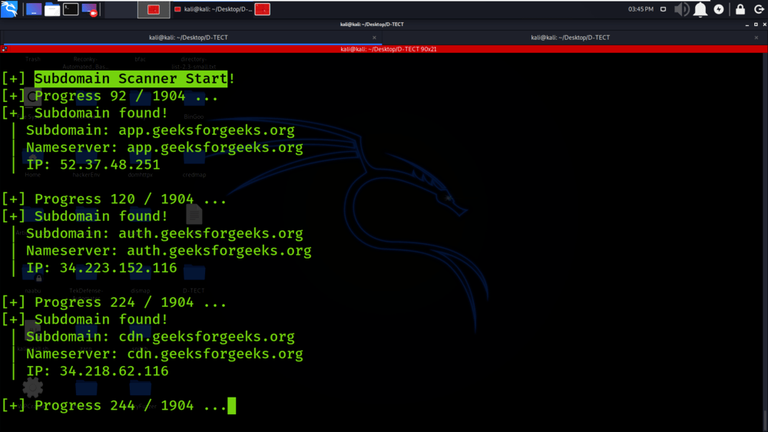Click 'Progress 224 / 1904' line
Screen dimensions: 768x432
(114, 302)
